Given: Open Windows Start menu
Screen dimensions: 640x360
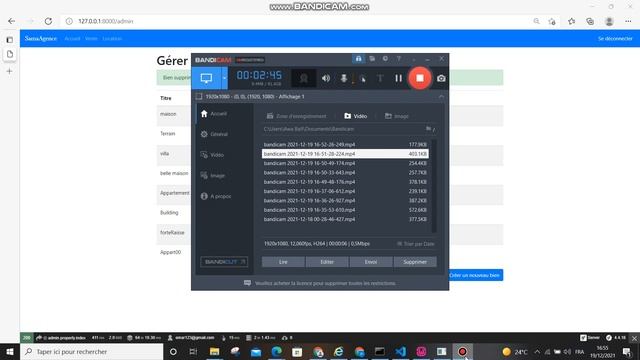Looking at the screenshot, I should click(10, 351).
